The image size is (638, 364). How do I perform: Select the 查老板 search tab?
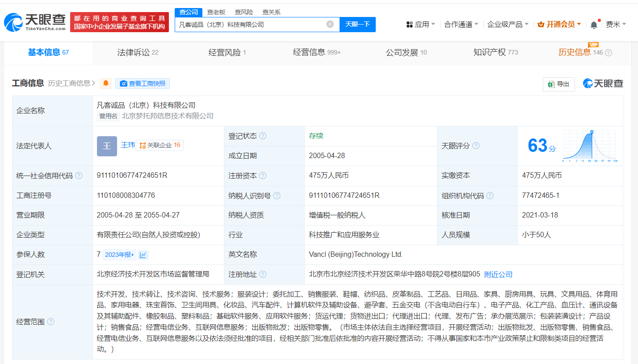click(216, 12)
